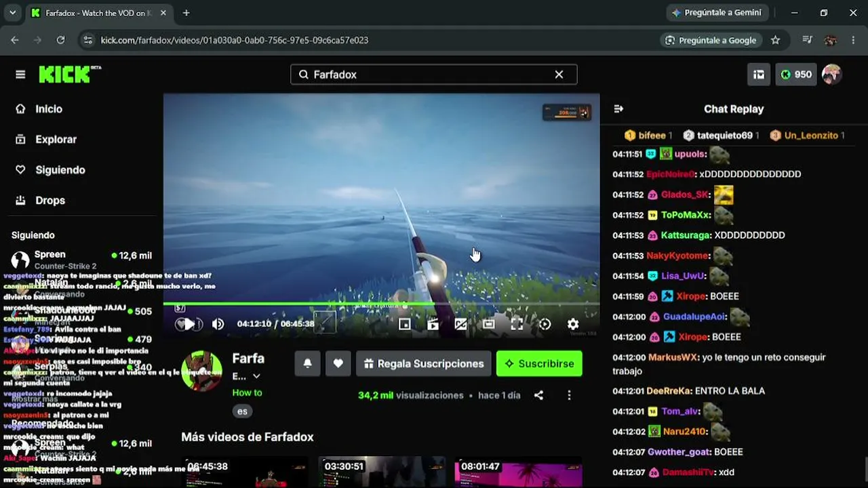Open Spreen's Counter-Strike 2 channel
The height and width of the screenshot is (488, 868).
[x=81, y=260]
